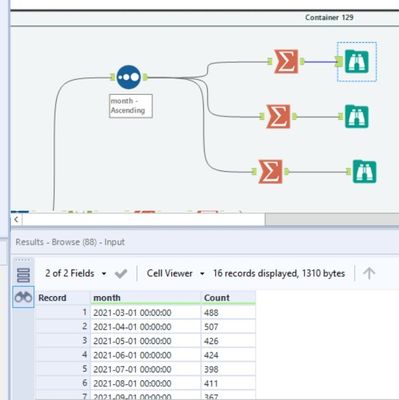Click the canvas scroll left arrow

16,219
